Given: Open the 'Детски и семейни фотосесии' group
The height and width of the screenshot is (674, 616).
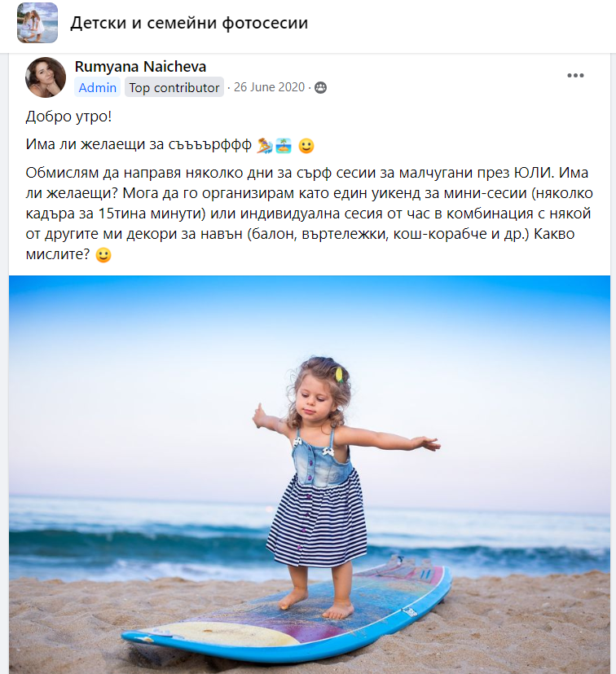Looking at the screenshot, I should tap(189, 23).
